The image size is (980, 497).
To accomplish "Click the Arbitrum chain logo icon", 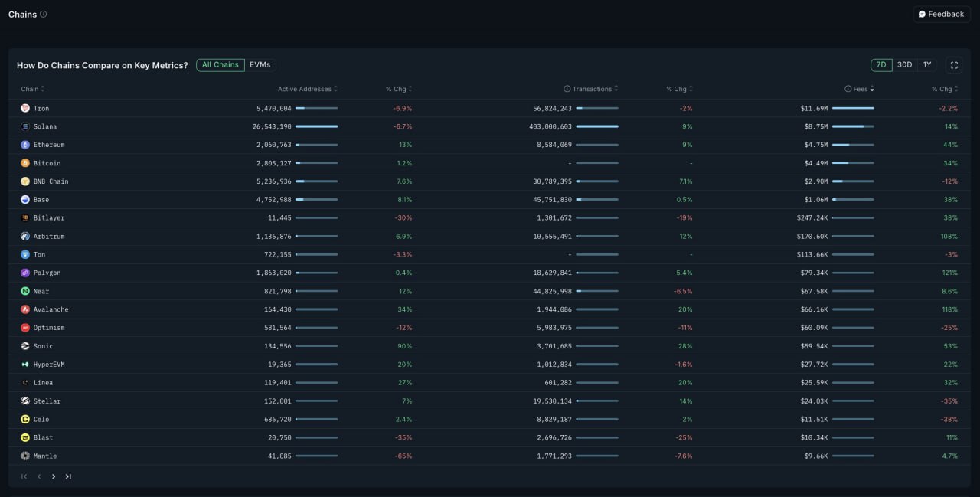I will (25, 237).
